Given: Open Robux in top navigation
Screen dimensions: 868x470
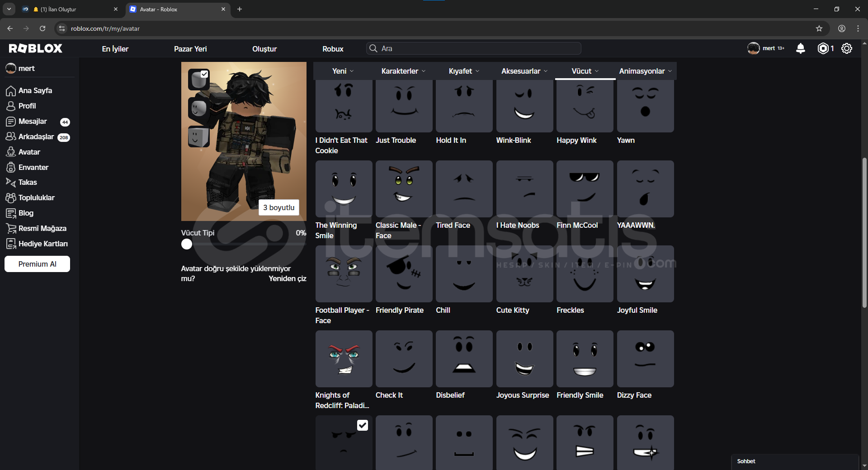Looking at the screenshot, I should click(x=333, y=49).
